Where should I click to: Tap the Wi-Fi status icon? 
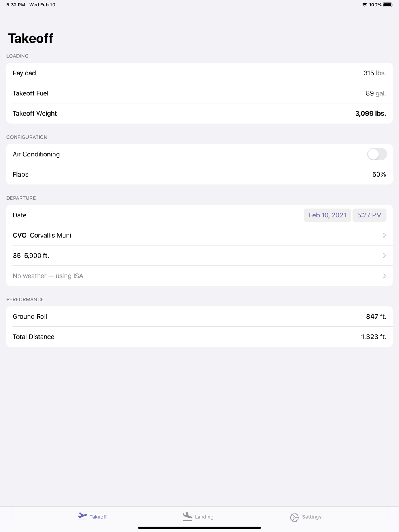tap(365, 5)
